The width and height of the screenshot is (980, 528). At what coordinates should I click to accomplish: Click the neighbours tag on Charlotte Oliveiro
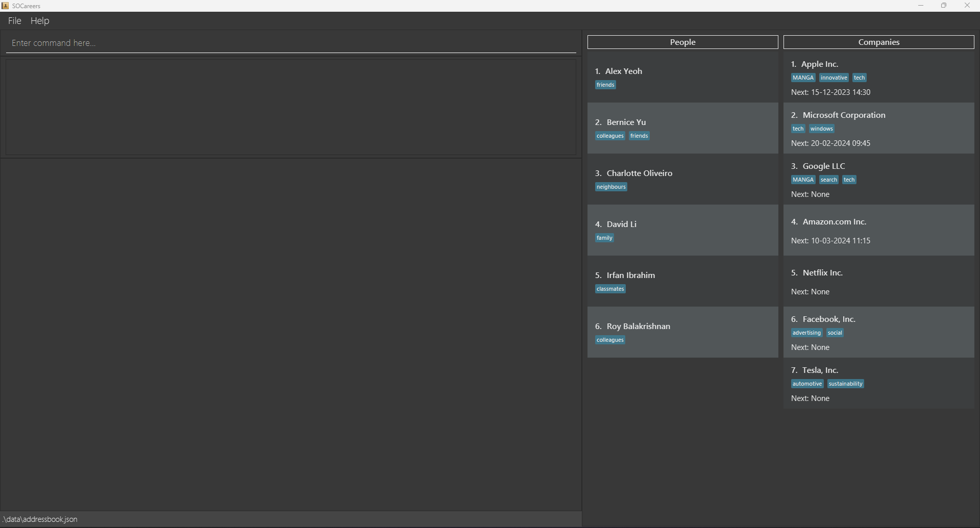click(611, 187)
